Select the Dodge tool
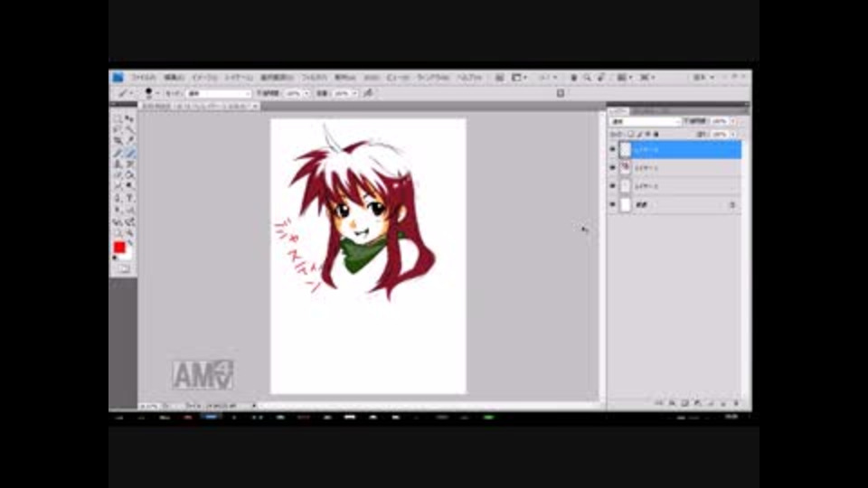Viewport: 868px width, 488px height. click(129, 186)
